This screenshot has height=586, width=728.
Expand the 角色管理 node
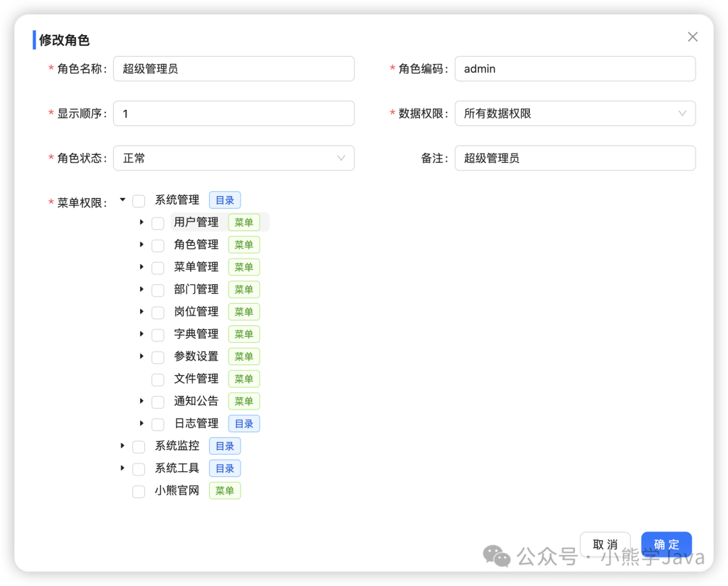pyautogui.click(x=142, y=245)
